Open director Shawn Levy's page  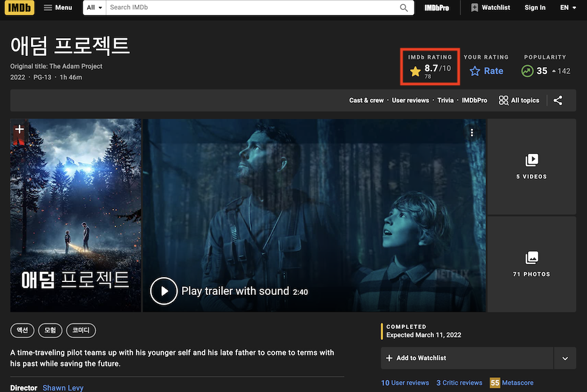point(63,388)
